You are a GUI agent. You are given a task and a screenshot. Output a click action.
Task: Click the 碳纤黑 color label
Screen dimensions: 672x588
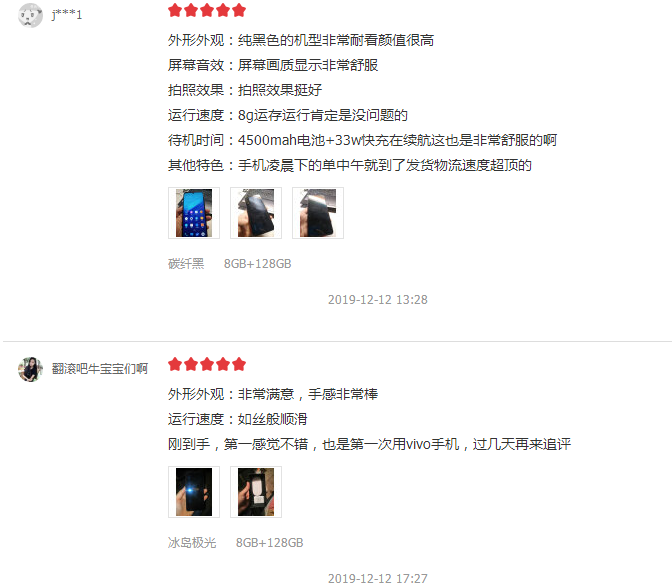[x=186, y=264]
